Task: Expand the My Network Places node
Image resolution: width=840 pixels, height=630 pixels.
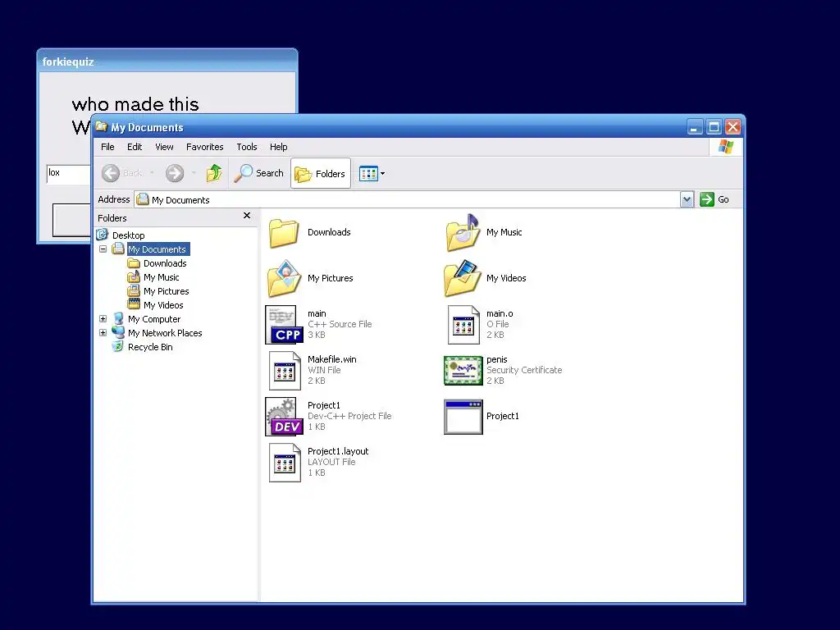Action: pyautogui.click(x=103, y=333)
